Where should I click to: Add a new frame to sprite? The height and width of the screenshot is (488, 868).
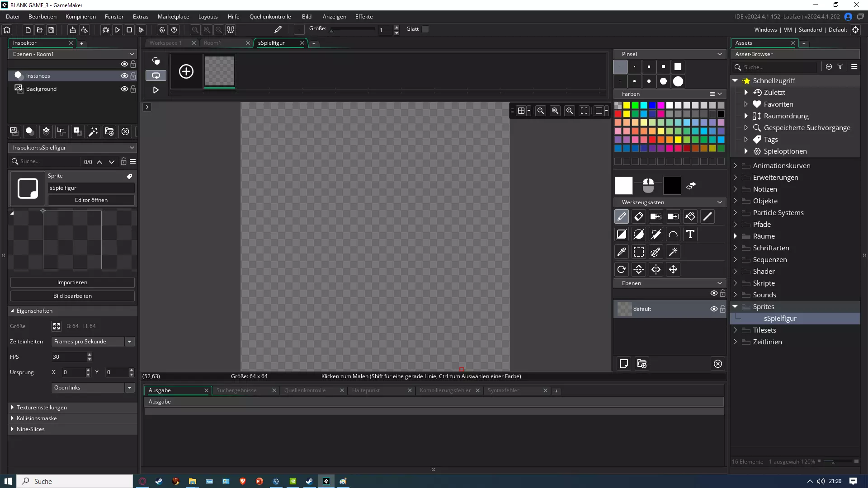pos(186,71)
